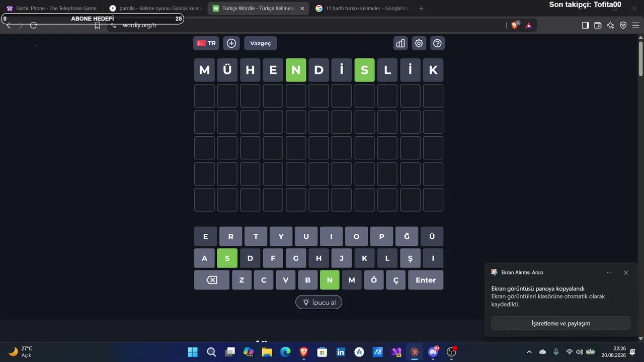Click the Vazgeç give up button

[261, 43]
